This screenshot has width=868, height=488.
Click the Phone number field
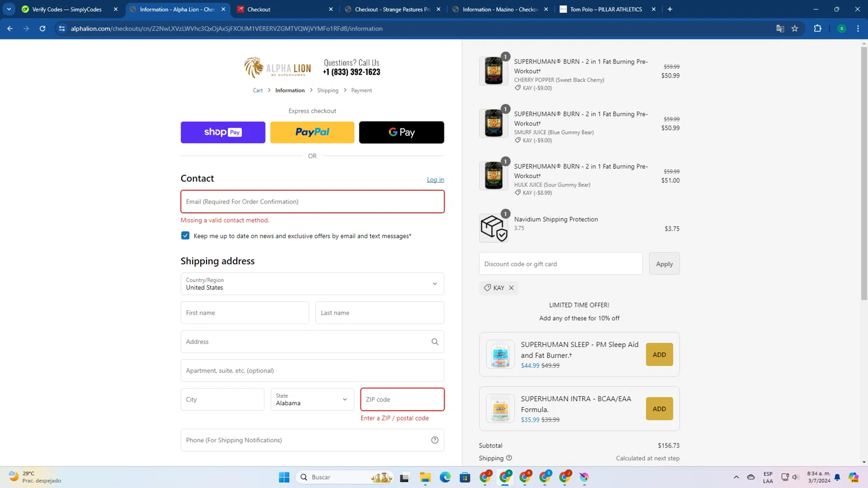(x=312, y=440)
